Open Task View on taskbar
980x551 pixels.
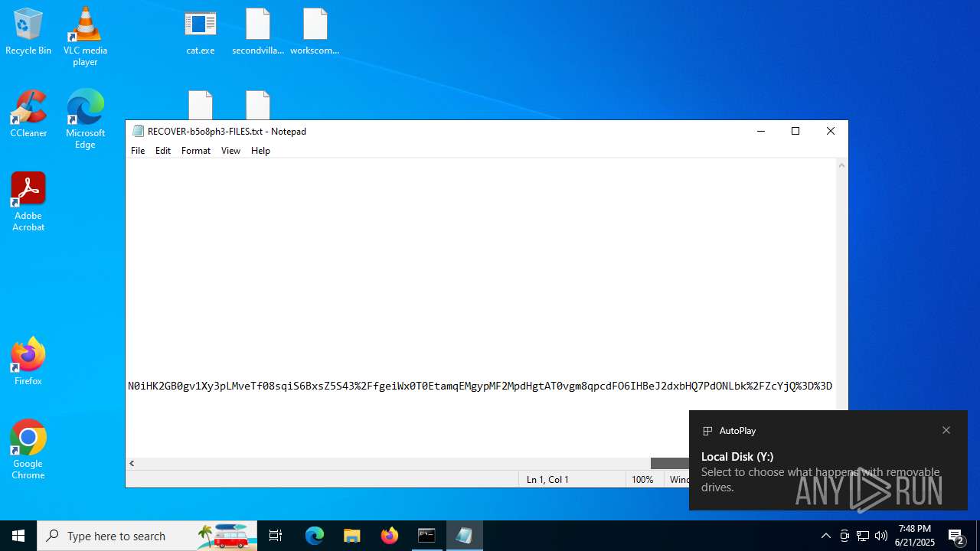coord(276,536)
